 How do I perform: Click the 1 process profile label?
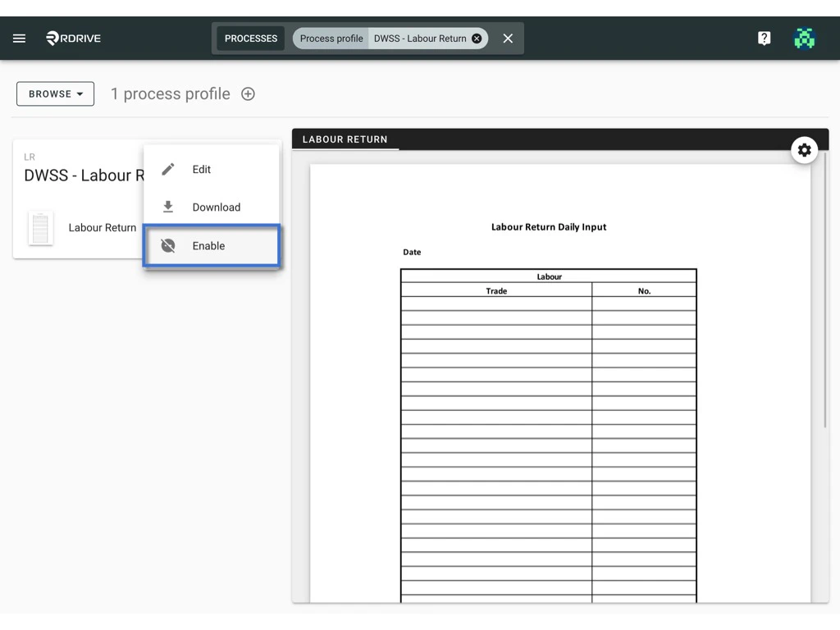pyautogui.click(x=170, y=94)
